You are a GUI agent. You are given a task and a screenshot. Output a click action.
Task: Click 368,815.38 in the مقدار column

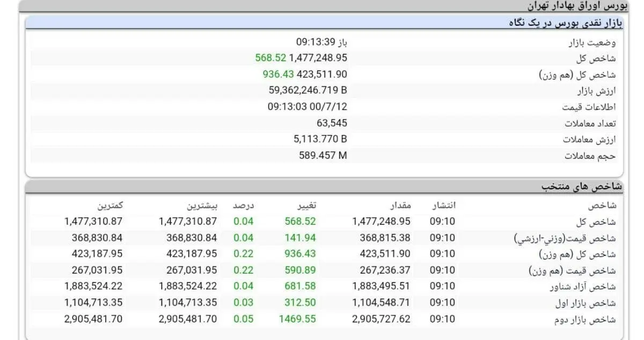click(x=385, y=238)
